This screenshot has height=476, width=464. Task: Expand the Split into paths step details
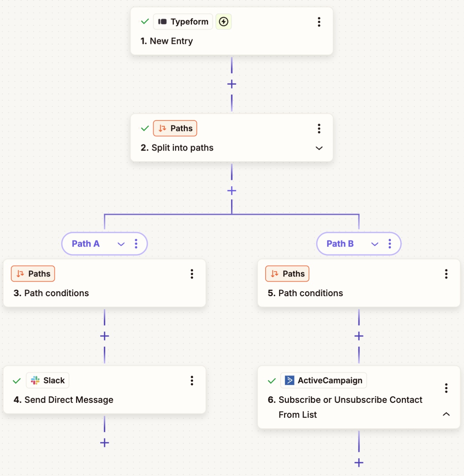(319, 148)
